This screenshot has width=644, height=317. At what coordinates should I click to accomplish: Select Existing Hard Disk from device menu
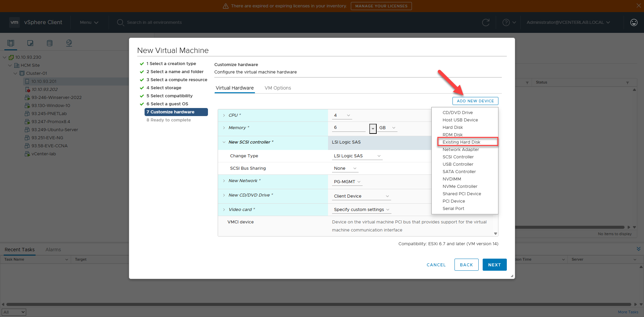click(x=461, y=142)
